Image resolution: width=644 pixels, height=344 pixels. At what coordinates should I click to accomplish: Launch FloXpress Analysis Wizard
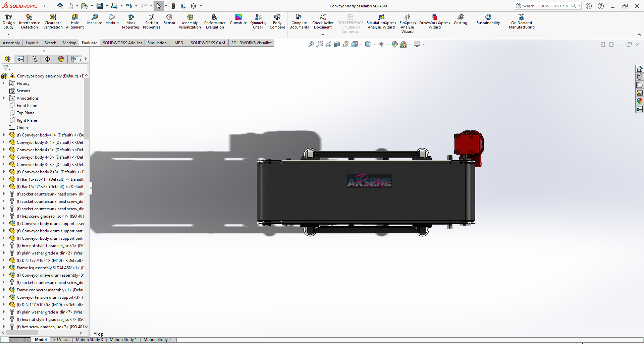point(408,23)
